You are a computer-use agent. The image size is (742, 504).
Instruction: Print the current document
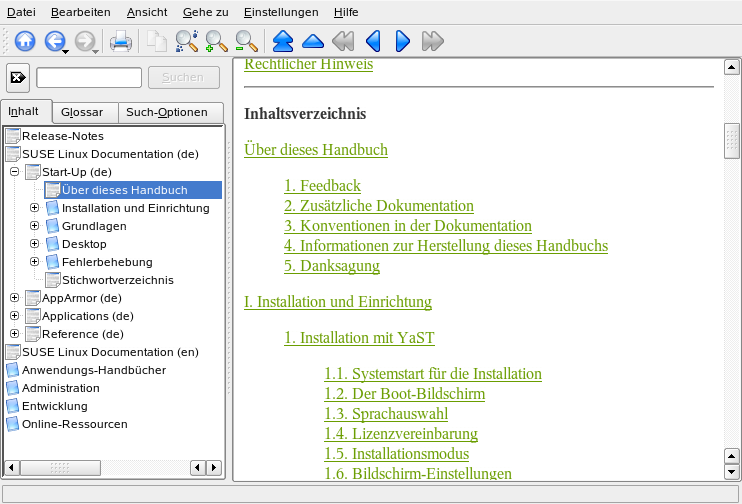click(x=121, y=41)
